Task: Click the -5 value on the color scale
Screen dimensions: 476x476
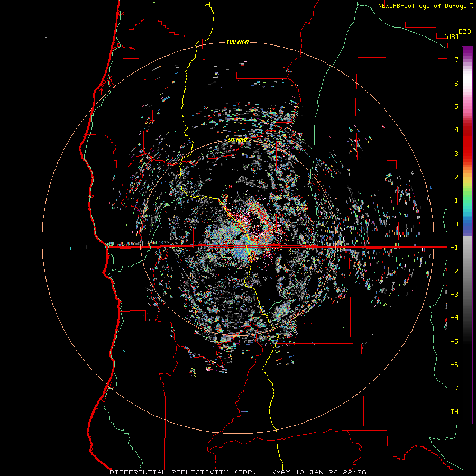Action: (454, 342)
